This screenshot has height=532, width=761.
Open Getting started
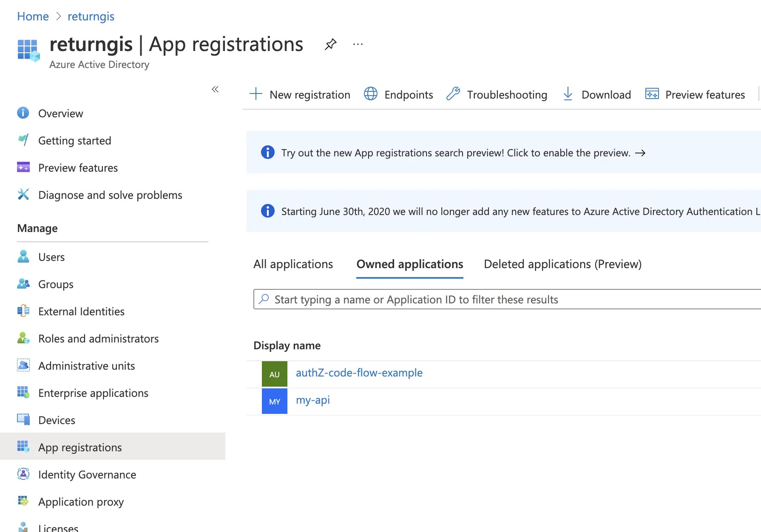pos(74,141)
